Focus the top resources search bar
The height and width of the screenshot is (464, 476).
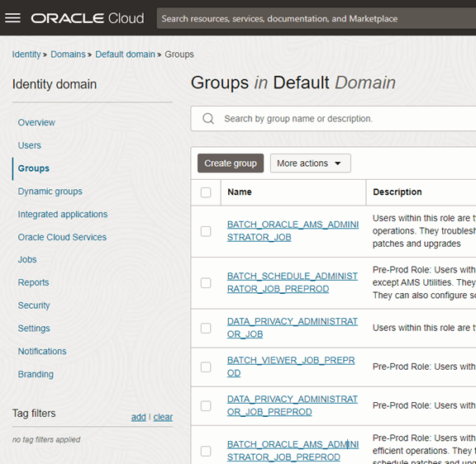coord(317,18)
